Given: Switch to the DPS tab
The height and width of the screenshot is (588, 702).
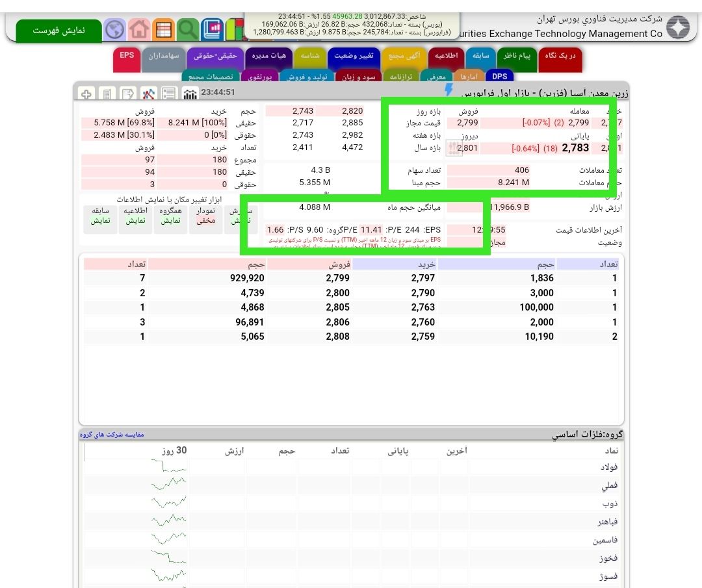Looking at the screenshot, I should click(x=500, y=77).
